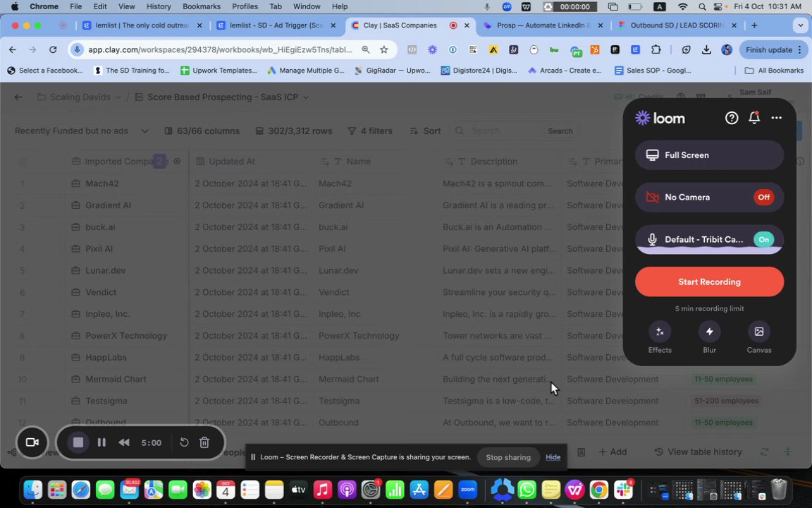Open GigRadar bookmark
This screenshot has width=812, height=508.
coord(393,70)
